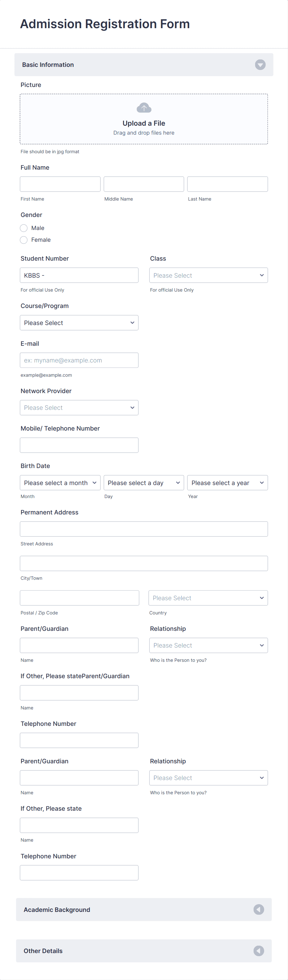Open the Course/Program dropdown
This screenshot has height=980, width=288.
pos(79,323)
